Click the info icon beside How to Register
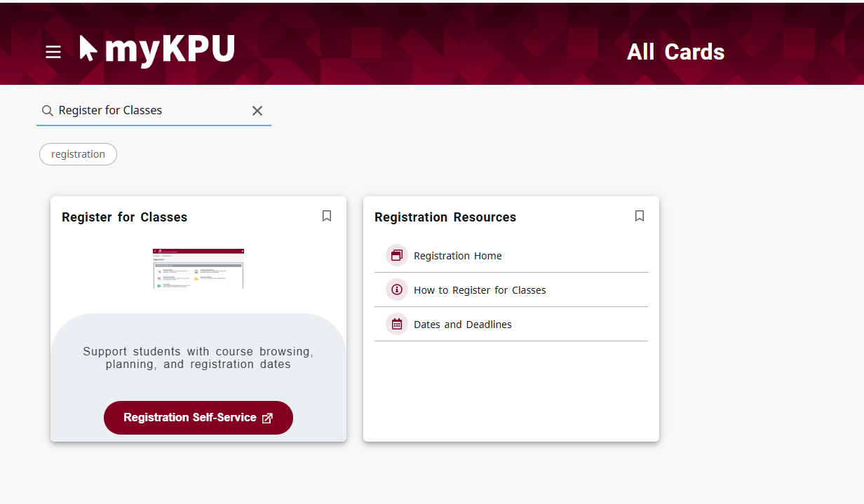864x504 pixels. coord(397,290)
